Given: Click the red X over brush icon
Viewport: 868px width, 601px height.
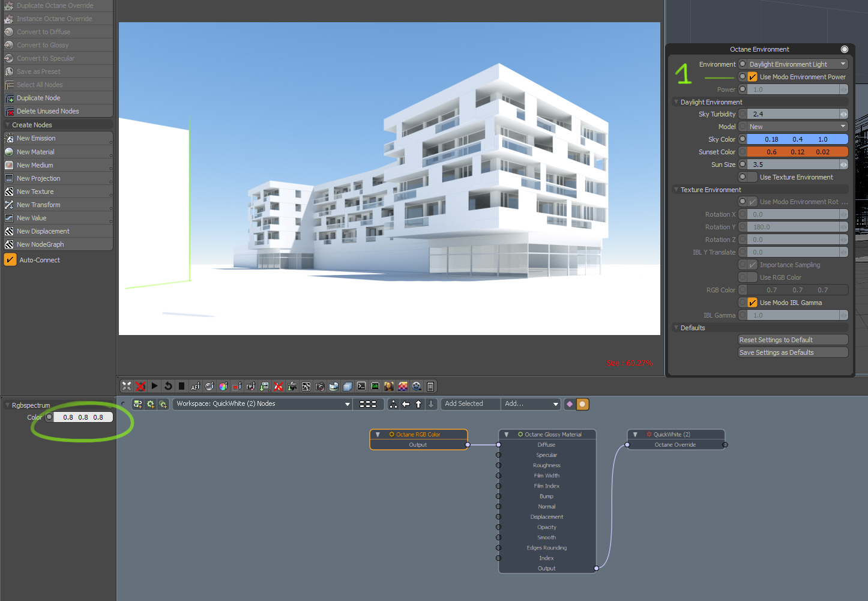Looking at the screenshot, I should [x=278, y=386].
